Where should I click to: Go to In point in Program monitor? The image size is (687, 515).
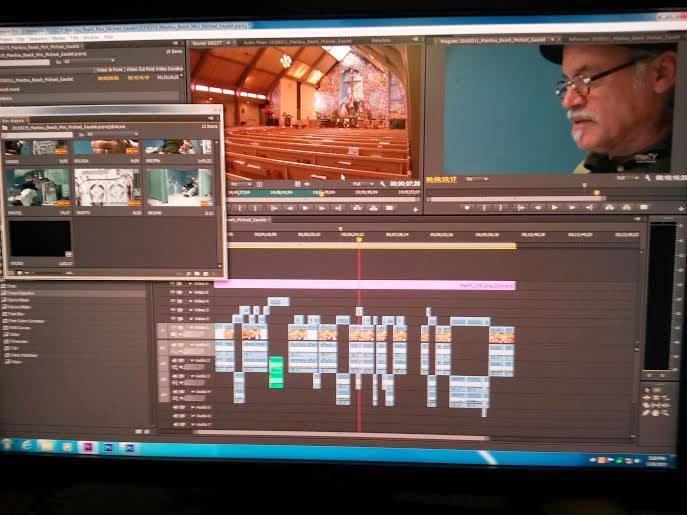pyautogui.click(x=521, y=207)
